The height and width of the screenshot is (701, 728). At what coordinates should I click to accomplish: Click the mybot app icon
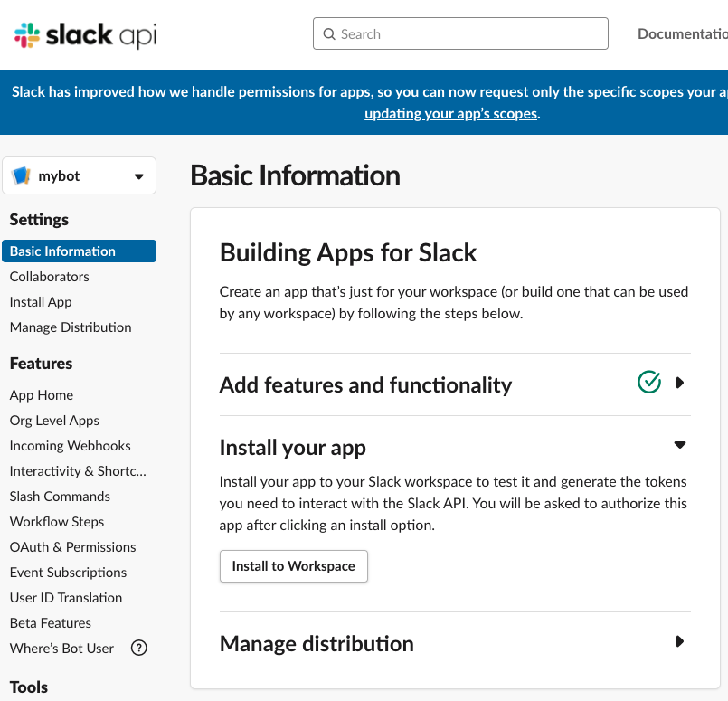(21, 176)
